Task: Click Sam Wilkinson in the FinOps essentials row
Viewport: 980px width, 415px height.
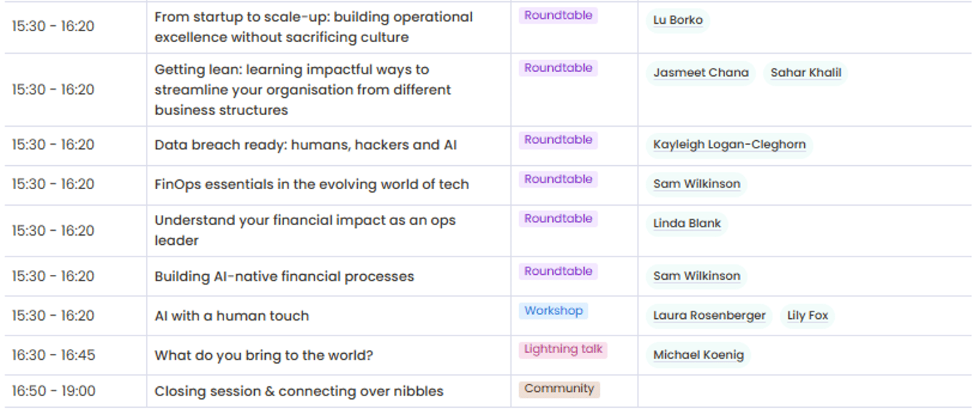Action: pos(696,184)
